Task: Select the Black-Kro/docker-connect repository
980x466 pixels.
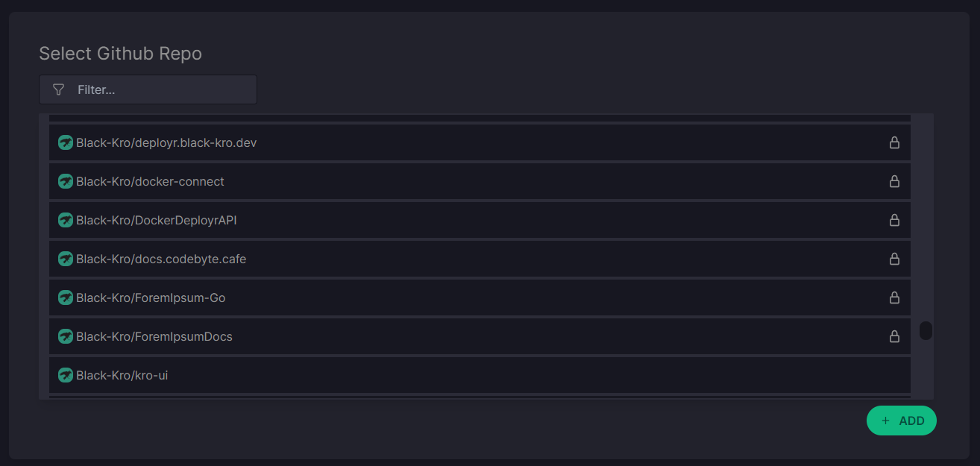Action: click(x=150, y=181)
